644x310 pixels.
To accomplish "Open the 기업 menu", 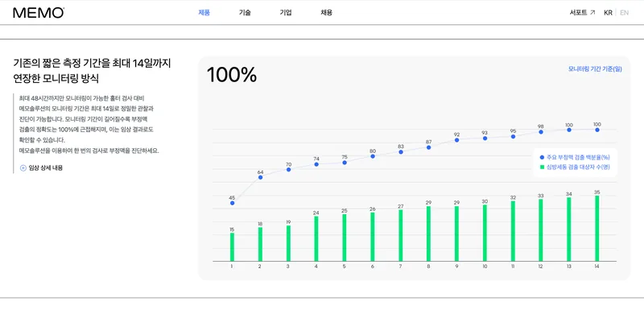I will [286, 13].
